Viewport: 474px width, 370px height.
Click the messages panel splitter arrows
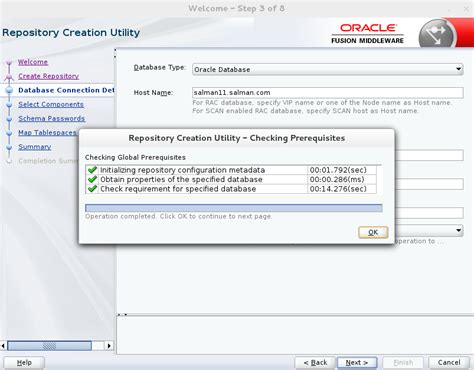[122, 314]
